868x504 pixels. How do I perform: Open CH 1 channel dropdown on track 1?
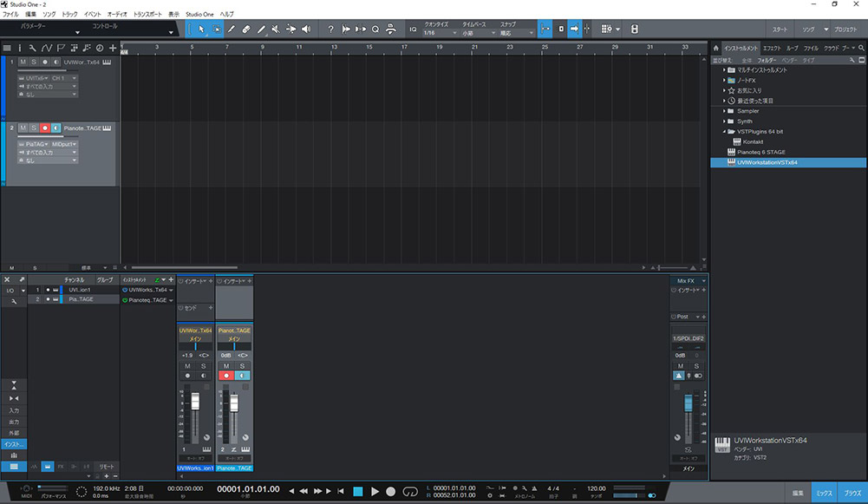(x=63, y=78)
